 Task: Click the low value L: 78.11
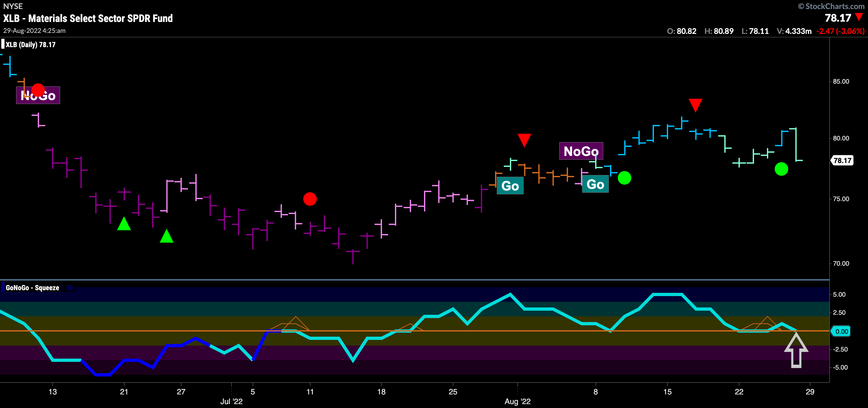tap(755, 31)
